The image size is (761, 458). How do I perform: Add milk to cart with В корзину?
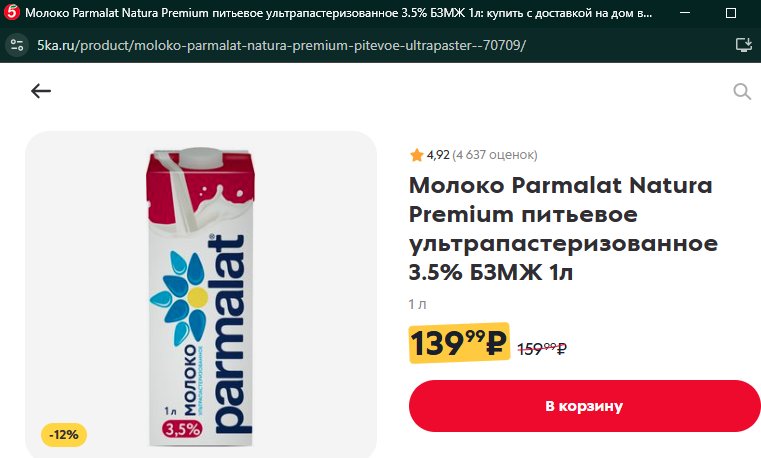click(584, 406)
